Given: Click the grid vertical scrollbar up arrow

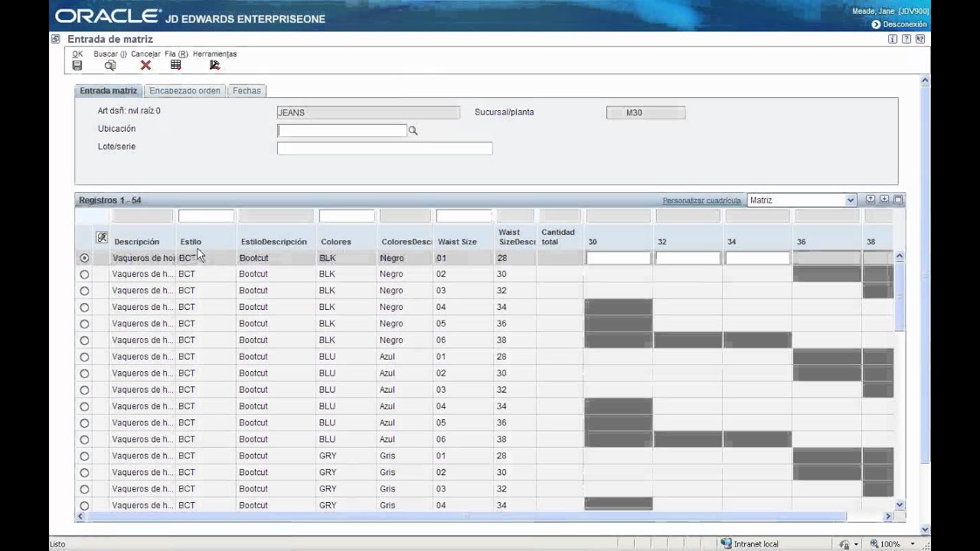Looking at the screenshot, I should (900, 256).
